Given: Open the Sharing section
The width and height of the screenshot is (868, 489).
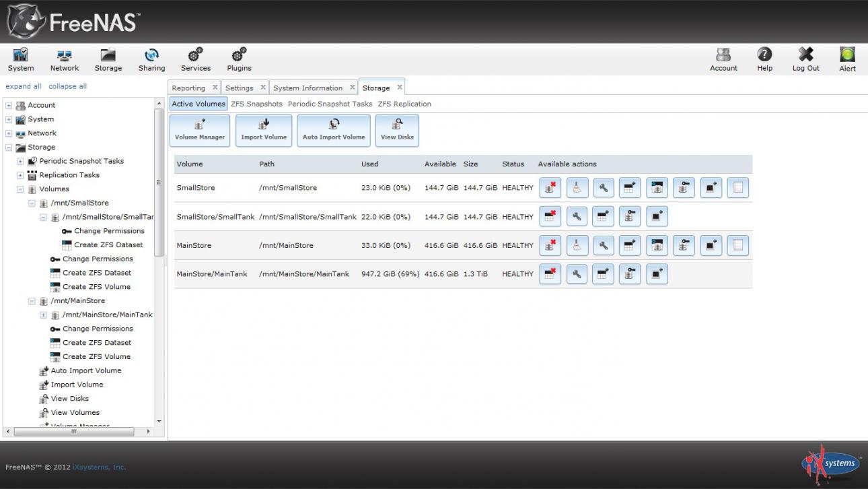Looking at the screenshot, I should [152, 60].
